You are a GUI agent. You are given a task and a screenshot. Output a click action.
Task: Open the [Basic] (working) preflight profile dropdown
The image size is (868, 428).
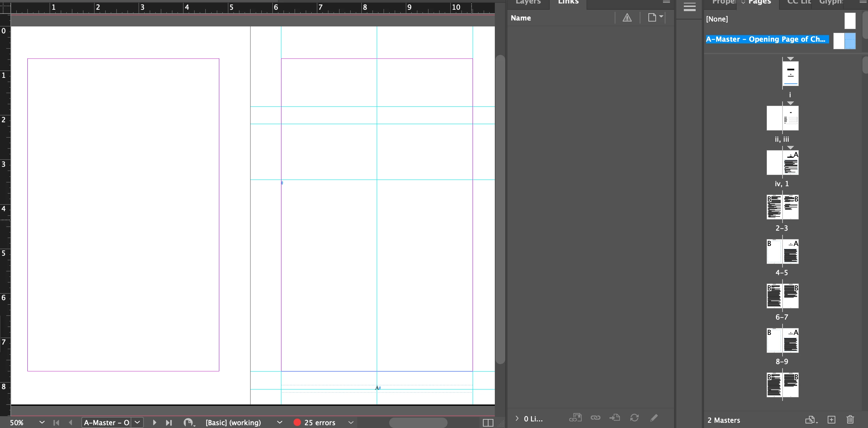(279, 422)
